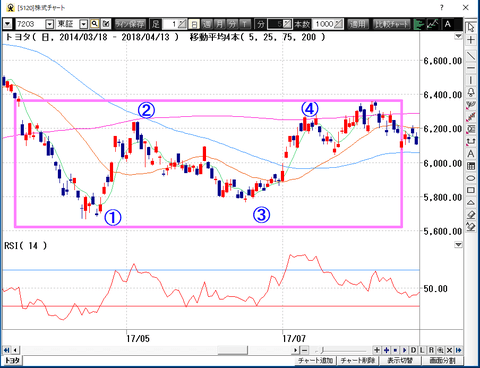The height and width of the screenshot is (368, 480).
Task: Click the edit note icon beside search
Action: coord(106,24)
